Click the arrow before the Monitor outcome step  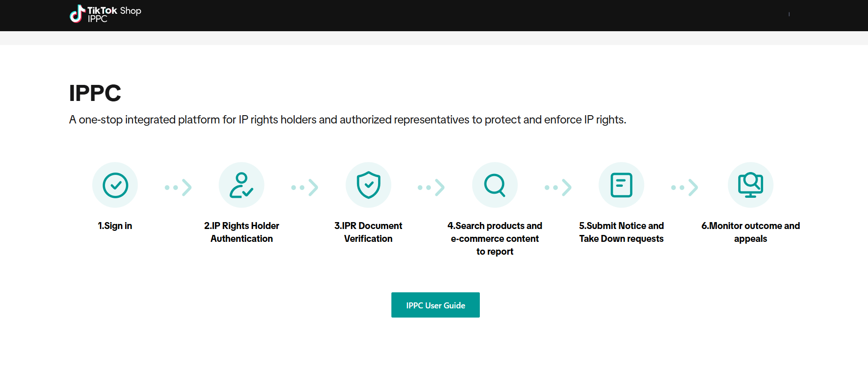(685, 187)
